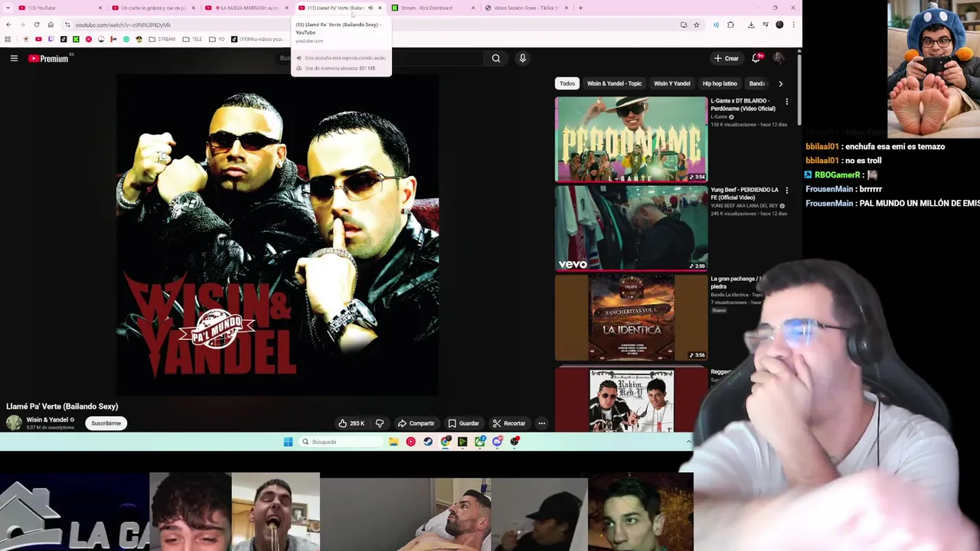Click the YouTube search magnifier button
The image size is (980, 551).
496,58
